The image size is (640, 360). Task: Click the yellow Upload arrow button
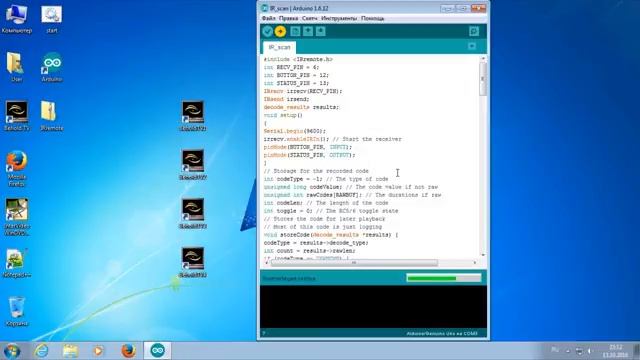280,31
